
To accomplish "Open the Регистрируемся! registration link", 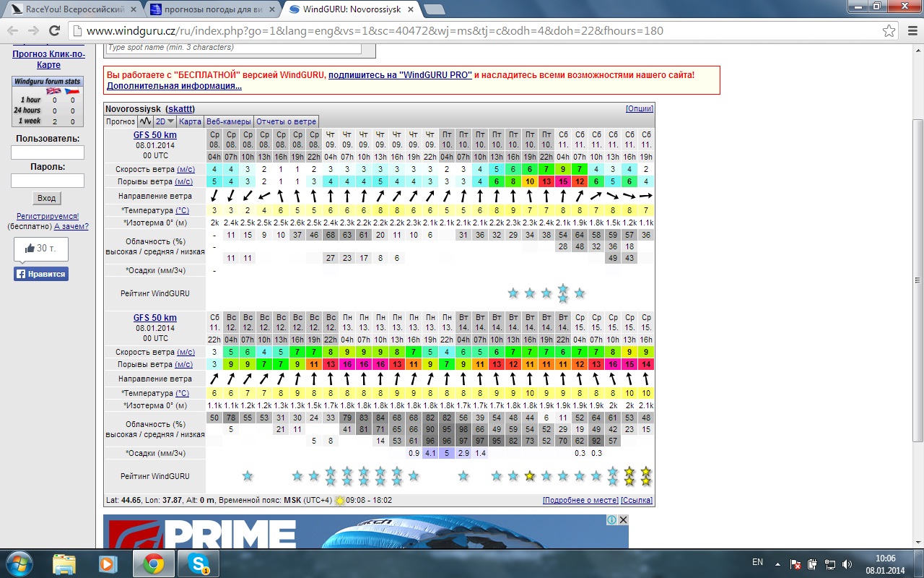I will point(48,216).
